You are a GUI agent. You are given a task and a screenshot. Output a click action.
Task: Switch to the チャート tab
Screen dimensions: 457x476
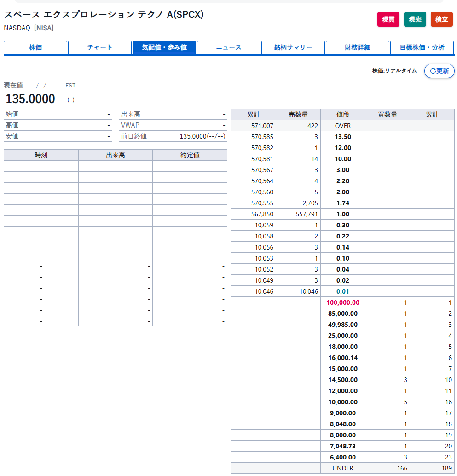coord(100,47)
